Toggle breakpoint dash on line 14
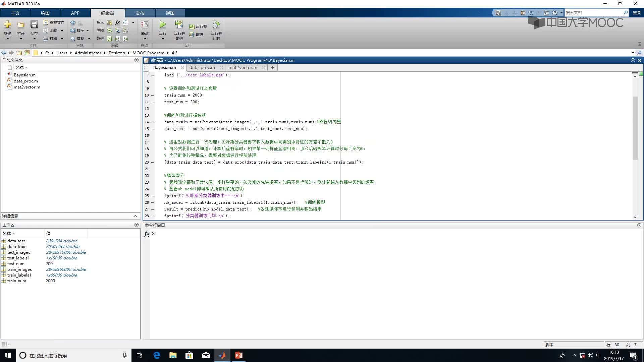The image size is (644, 362). [152, 122]
